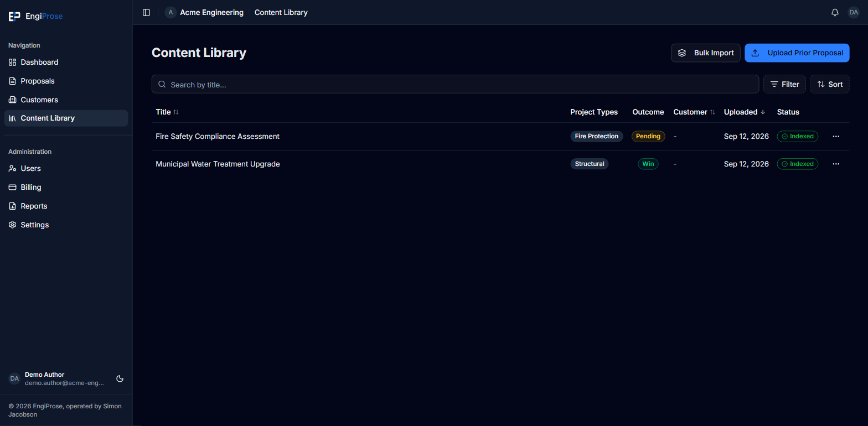The image size is (868, 426).
Task: Open notifications bell icon
Action: [x=835, y=12]
